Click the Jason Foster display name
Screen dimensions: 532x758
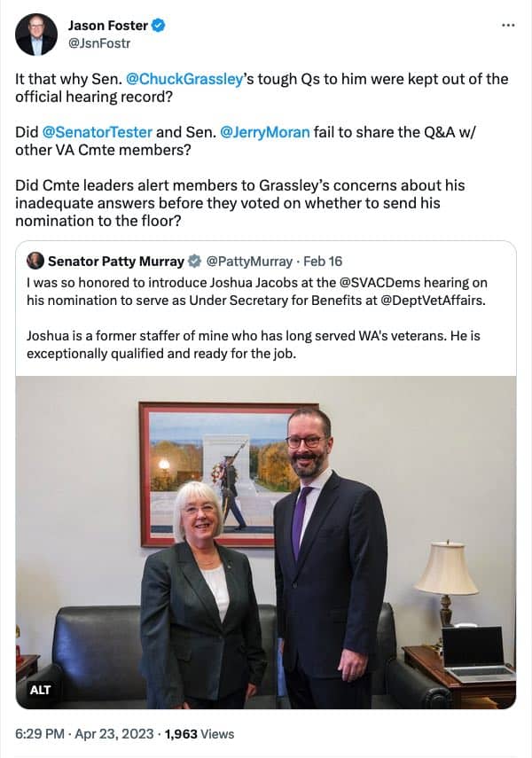click(108, 26)
